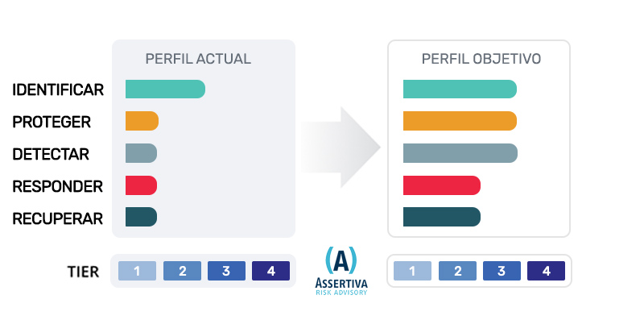644x320 pixels.
Task: Click the gray arrow between profiles
Action: click(341, 148)
